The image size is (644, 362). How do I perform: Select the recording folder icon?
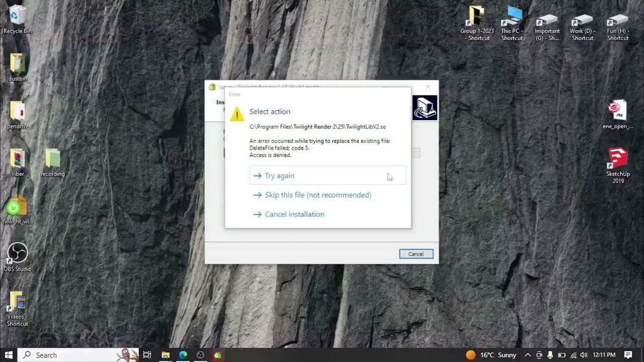pyautogui.click(x=53, y=162)
